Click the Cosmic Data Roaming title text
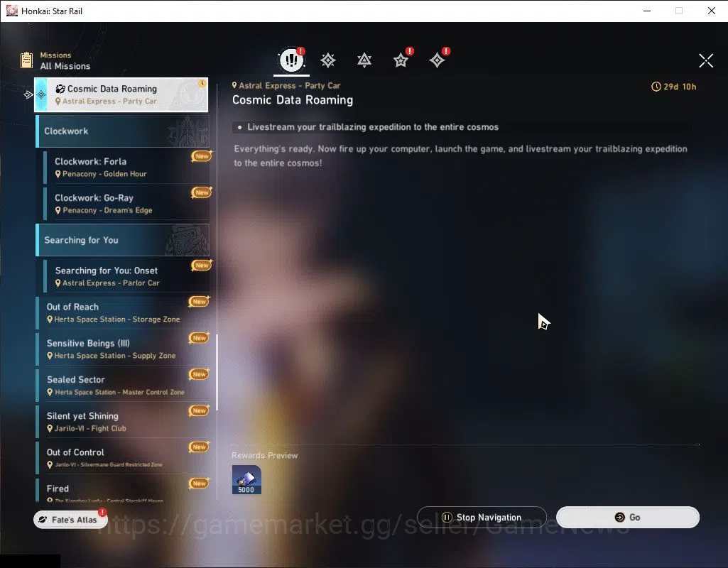 293,100
